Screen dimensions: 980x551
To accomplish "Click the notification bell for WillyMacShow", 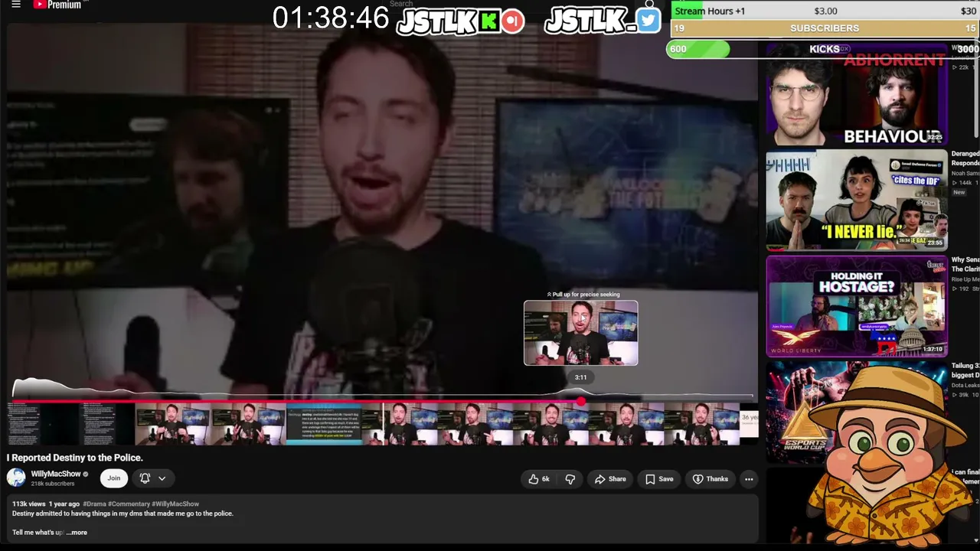I will 145,478.
